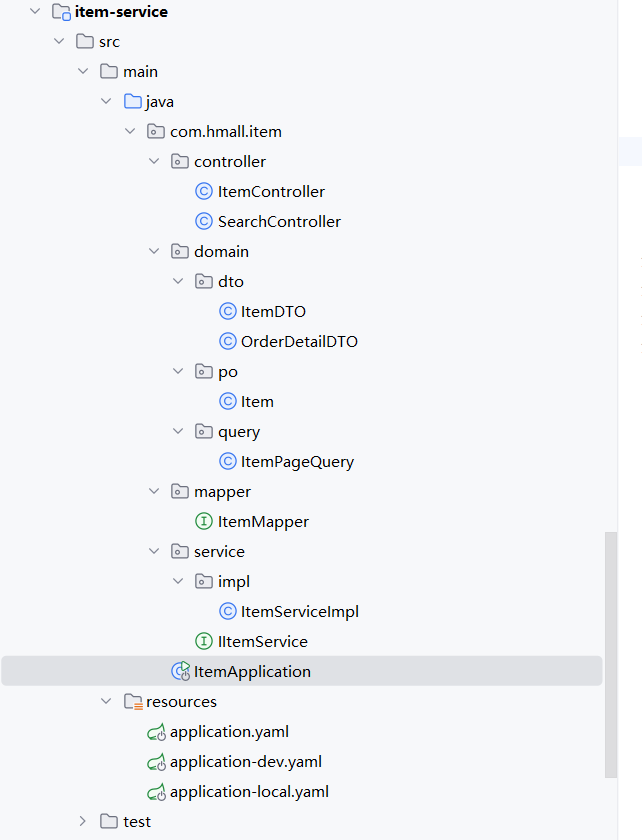Select the com.hmall.item package label
The height and width of the screenshot is (840, 642).
tap(226, 131)
